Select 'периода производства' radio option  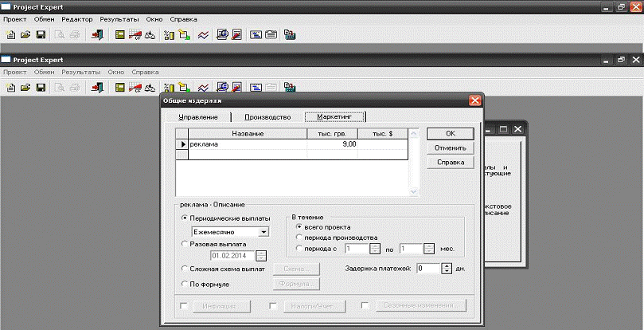coord(298,238)
